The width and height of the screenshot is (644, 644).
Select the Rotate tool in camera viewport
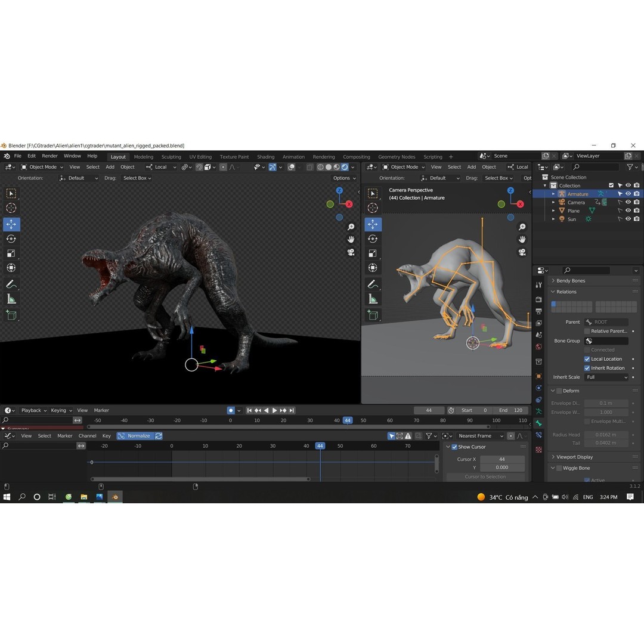(x=373, y=239)
